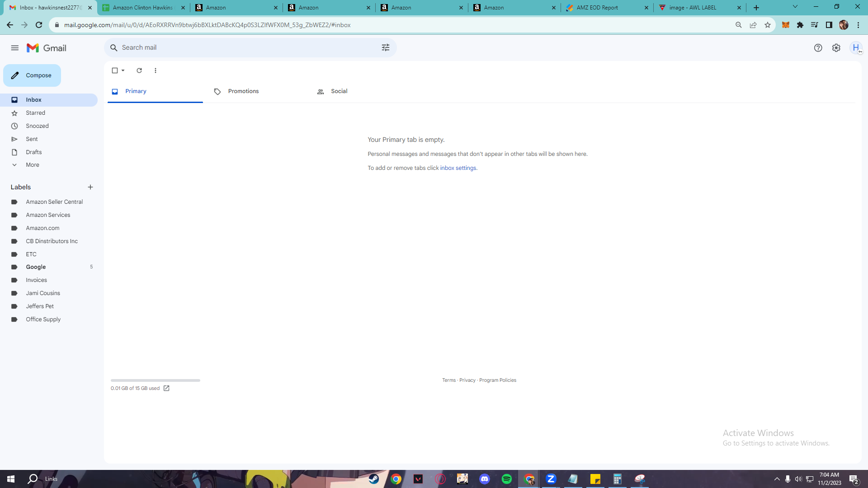Open Gmail support help icon
The width and height of the screenshot is (868, 488).
coord(818,48)
